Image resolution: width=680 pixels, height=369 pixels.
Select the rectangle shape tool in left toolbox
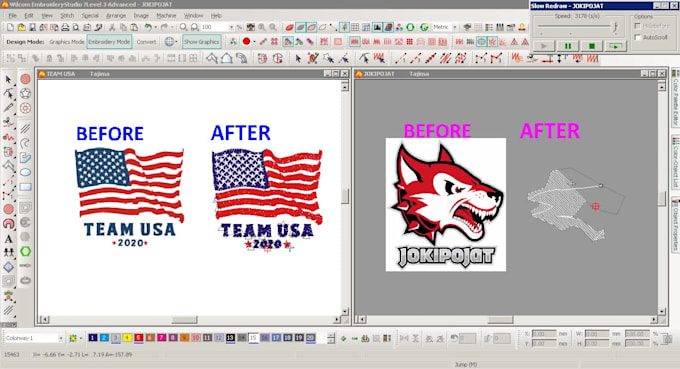pyautogui.click(x=26, y=187)
